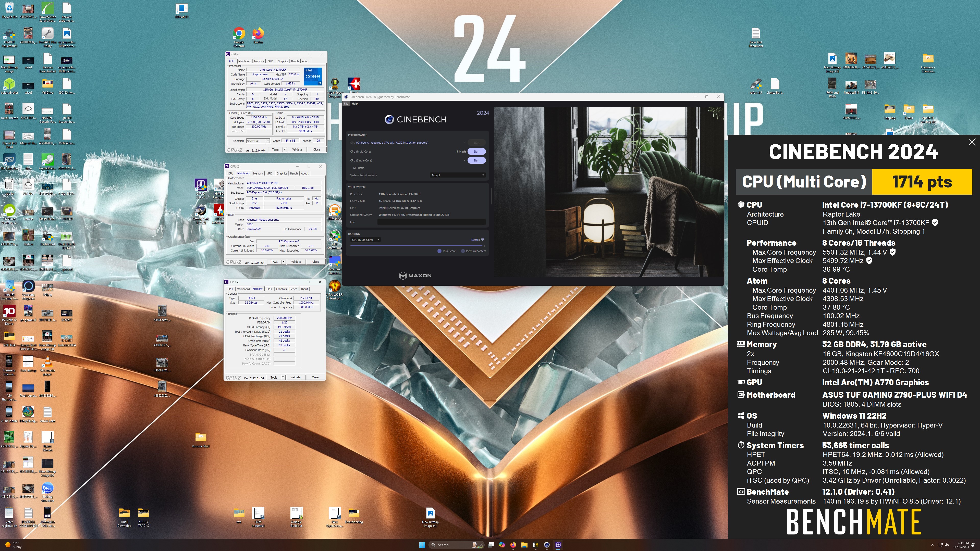Open the rufus-4.5 desktop icon
This screenshot has width=980, height=551.
click(x=755, y=86)
